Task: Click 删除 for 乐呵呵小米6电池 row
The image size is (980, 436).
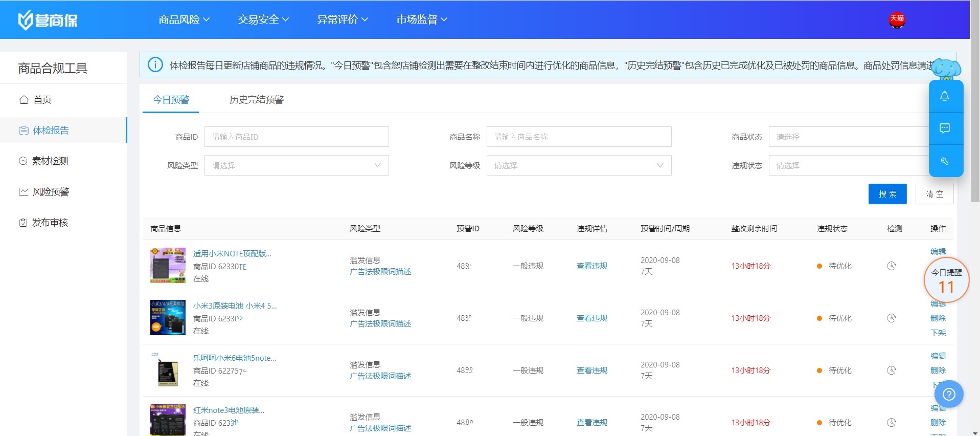Action: (938, 370)
